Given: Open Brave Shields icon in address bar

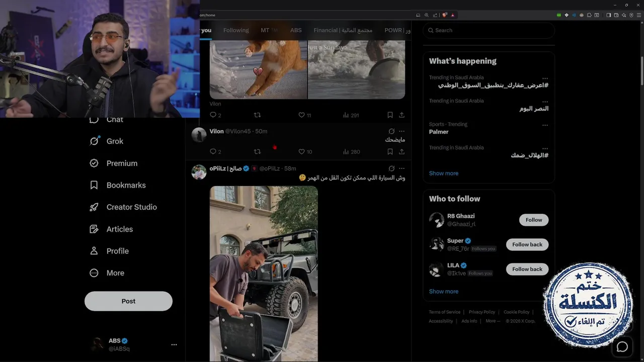Looking at the screenshot, I should coord(445,15).
